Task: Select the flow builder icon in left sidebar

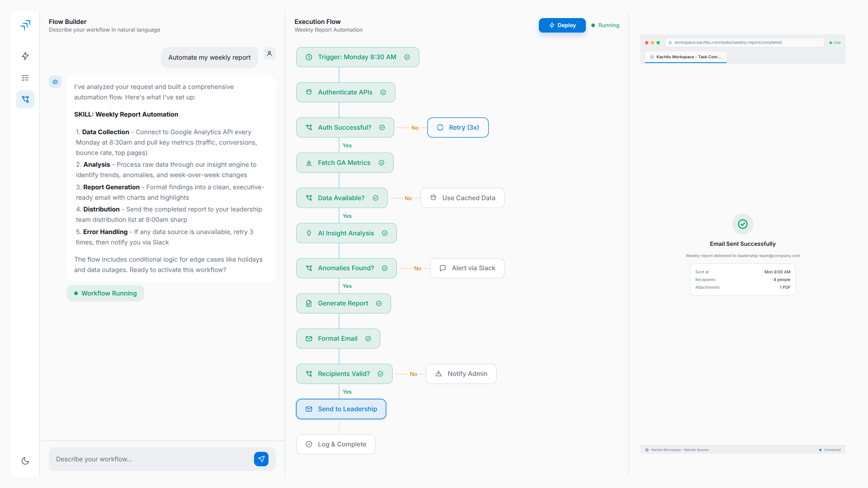Action: click(25, 99)
